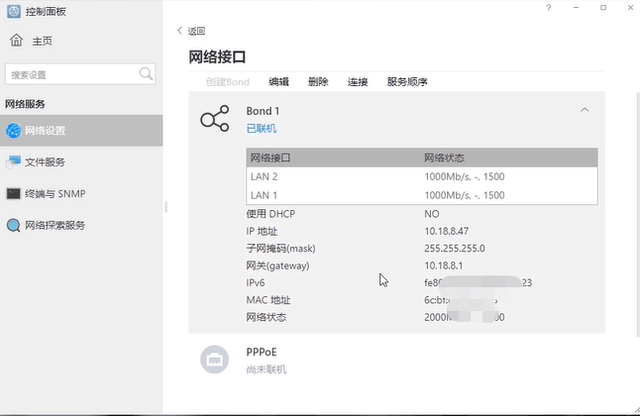Click the 文件服务 icon in sidebar
The height and width of the screenshot is (416, 640).
[x=13, y=162]
